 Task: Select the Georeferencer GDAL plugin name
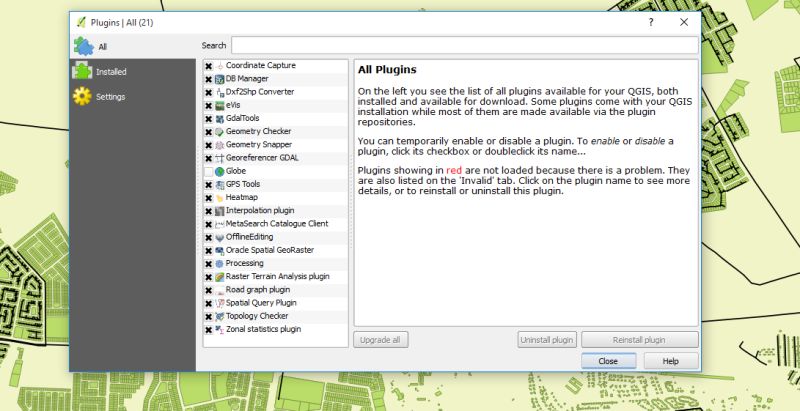point(262,158)
